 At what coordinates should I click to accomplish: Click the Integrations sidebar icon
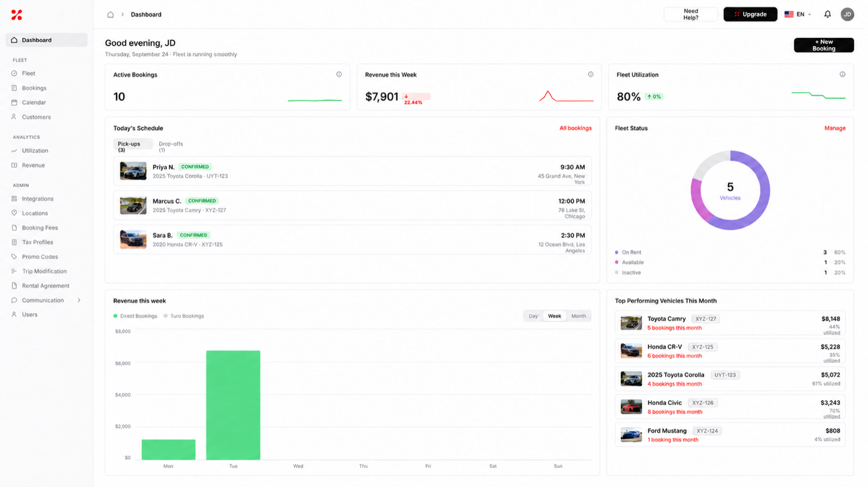[x=14, y=199]
